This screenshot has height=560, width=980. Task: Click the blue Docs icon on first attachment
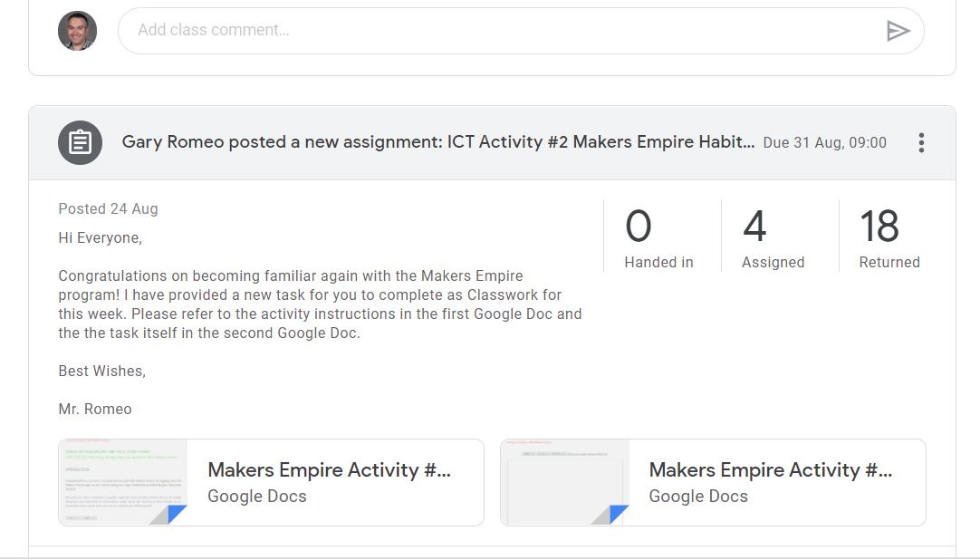(x=176, y=514)
